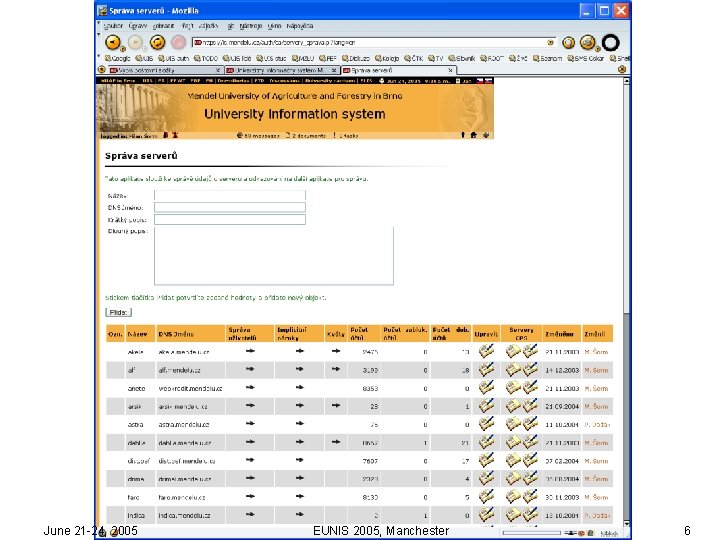Click the Mozilla throbber ring icon
Screen dimensions: 720x540
611,43
